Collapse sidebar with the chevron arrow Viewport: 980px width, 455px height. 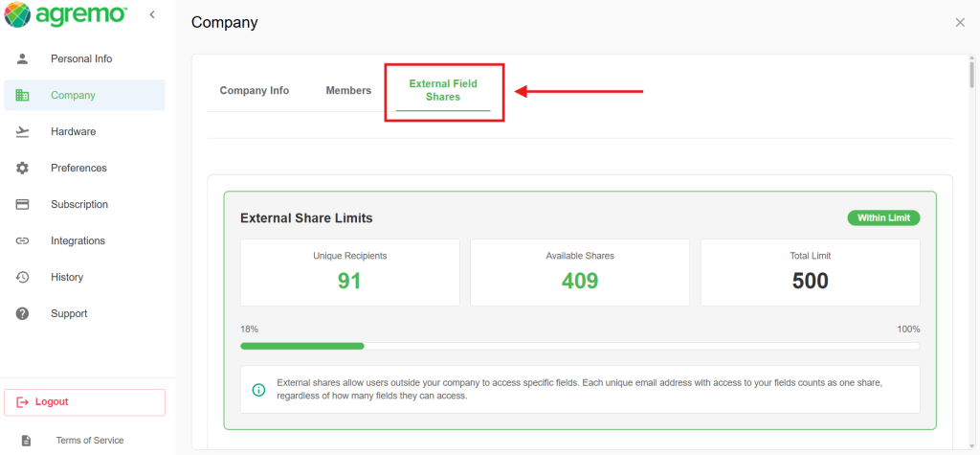pos(152,14)
